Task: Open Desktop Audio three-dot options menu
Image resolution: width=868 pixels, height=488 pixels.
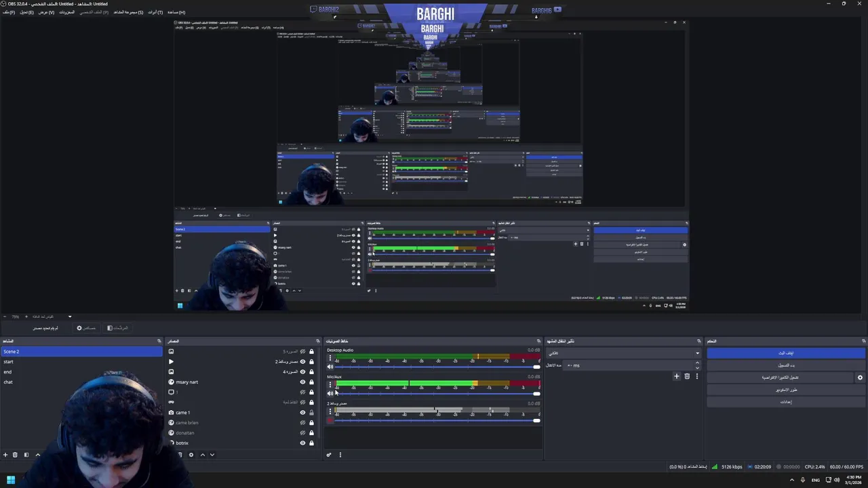Action: (330, 358)
